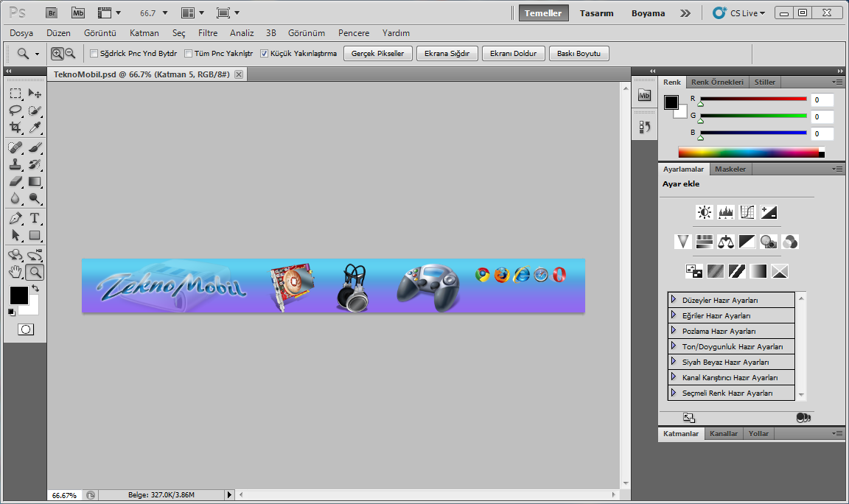Uncheck Küçük Yakınlaştırma option
The width and height of the screenshot is (849, 504).
coord(265,54)
